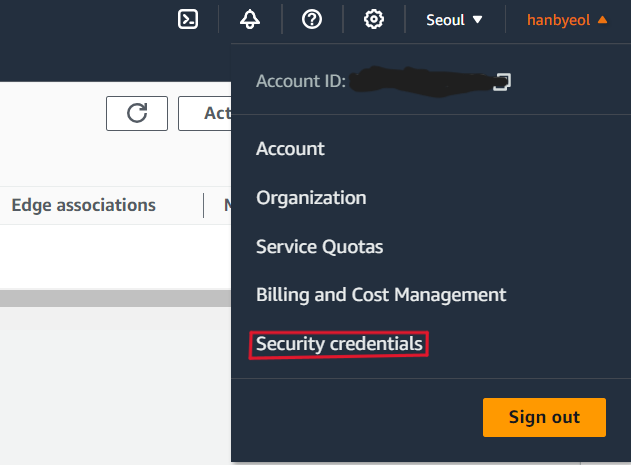
Task: Open the notifications bell
Action: coord(250,19)
